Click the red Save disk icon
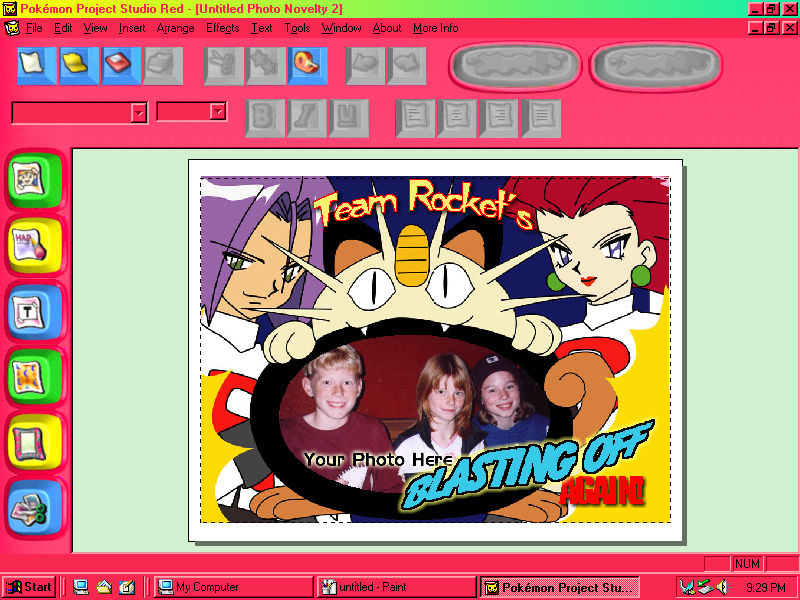This screenshot has width=800, height=600. 120,66
